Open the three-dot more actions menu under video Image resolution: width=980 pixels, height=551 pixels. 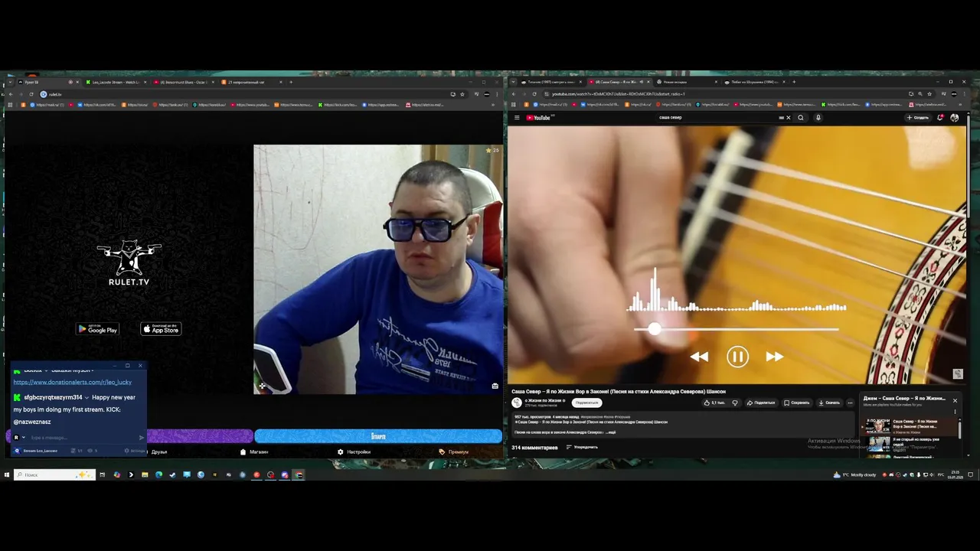[x=850, y=403]
